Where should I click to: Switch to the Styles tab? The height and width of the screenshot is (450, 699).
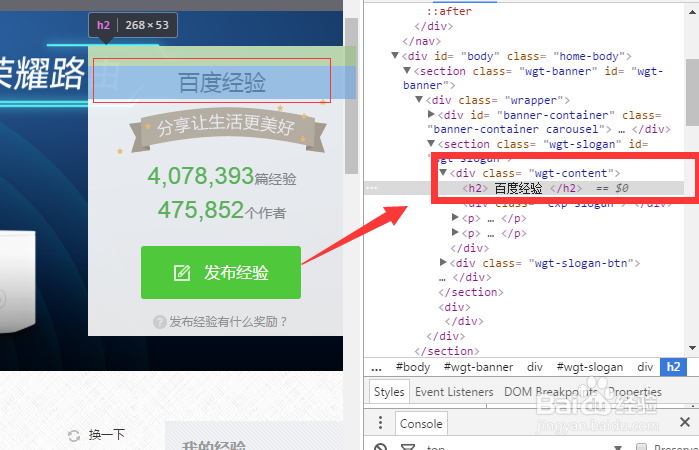[x=389, y=392]
